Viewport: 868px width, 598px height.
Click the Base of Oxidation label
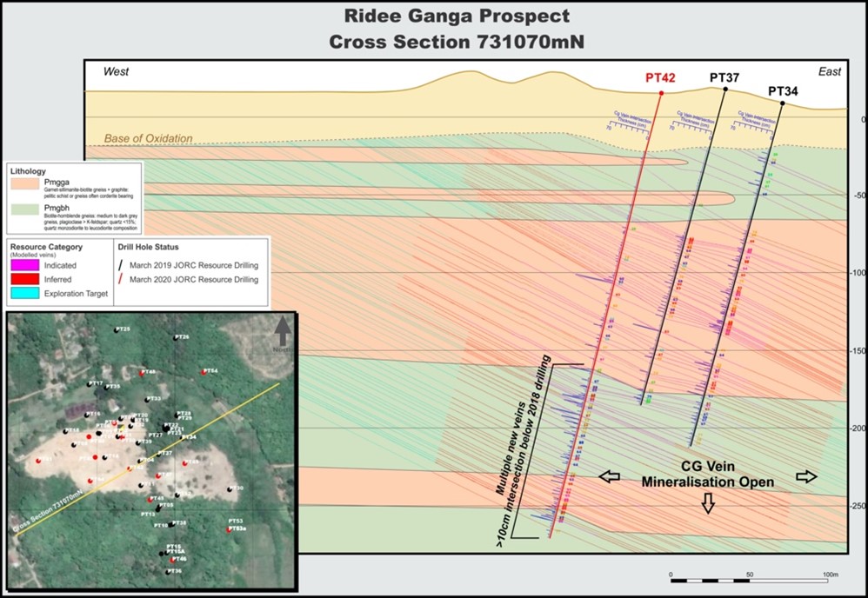pos(148,138)
